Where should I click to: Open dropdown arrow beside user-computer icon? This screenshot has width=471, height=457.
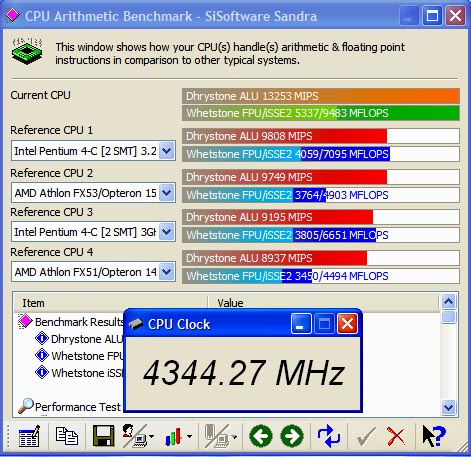pos(152,436)
